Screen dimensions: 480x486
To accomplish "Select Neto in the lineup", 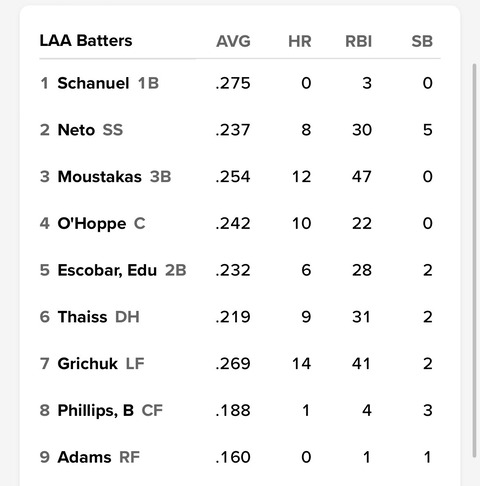I will tap(76, 130).
